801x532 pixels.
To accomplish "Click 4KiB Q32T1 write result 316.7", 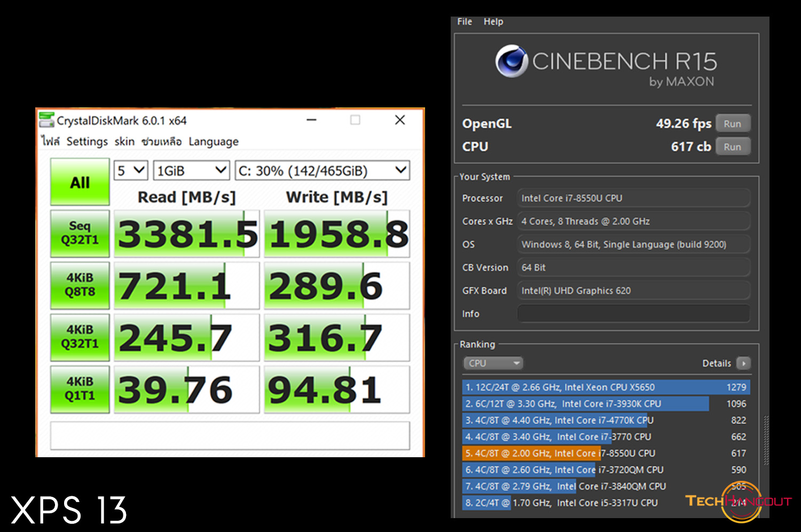I will (x=337, y=337).
